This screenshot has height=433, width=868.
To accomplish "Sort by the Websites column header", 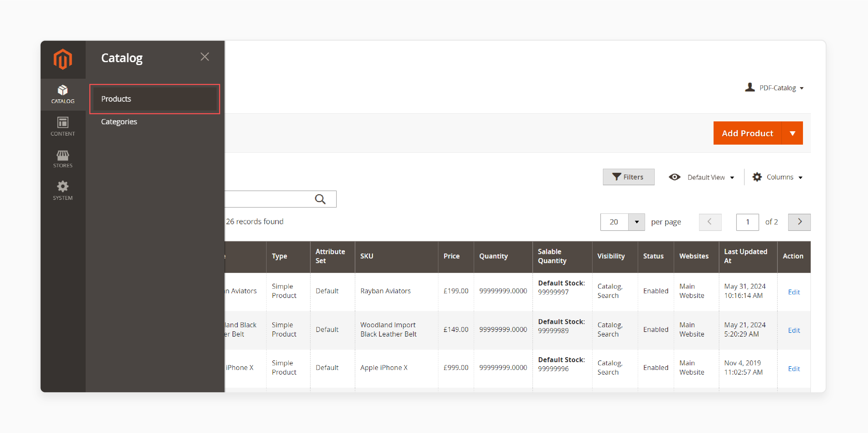I will [696, 256].
